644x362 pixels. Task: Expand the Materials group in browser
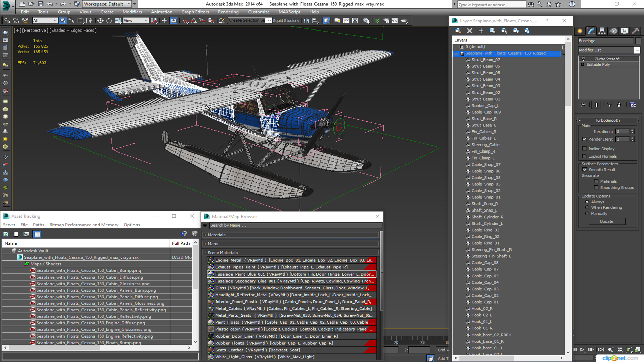[205, 235]
